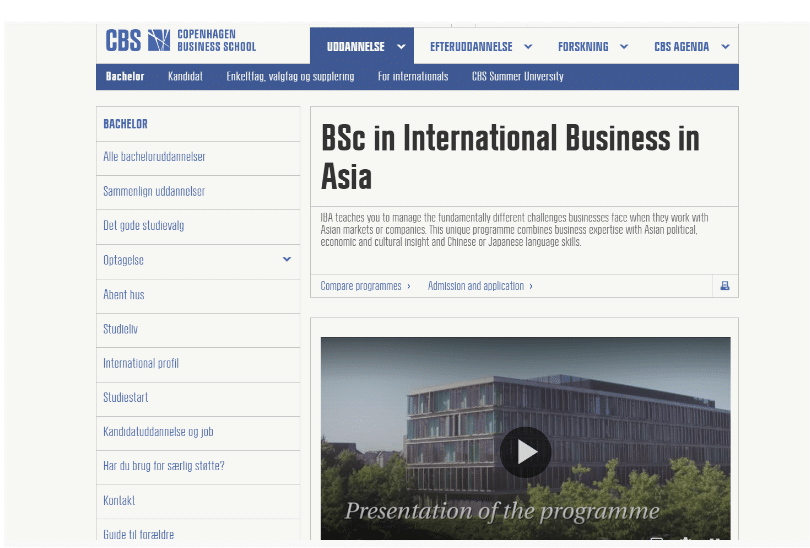Select the Bachelor sub-navigation tab
The height and width of the screenshot is (548, 810).
click(125, 76)
